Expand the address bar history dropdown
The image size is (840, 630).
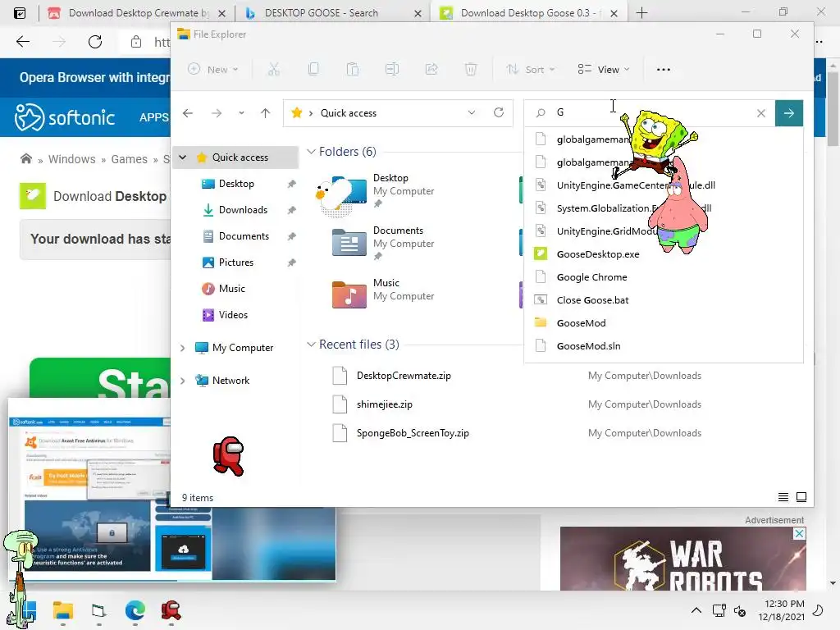click(x=472, y=113)
